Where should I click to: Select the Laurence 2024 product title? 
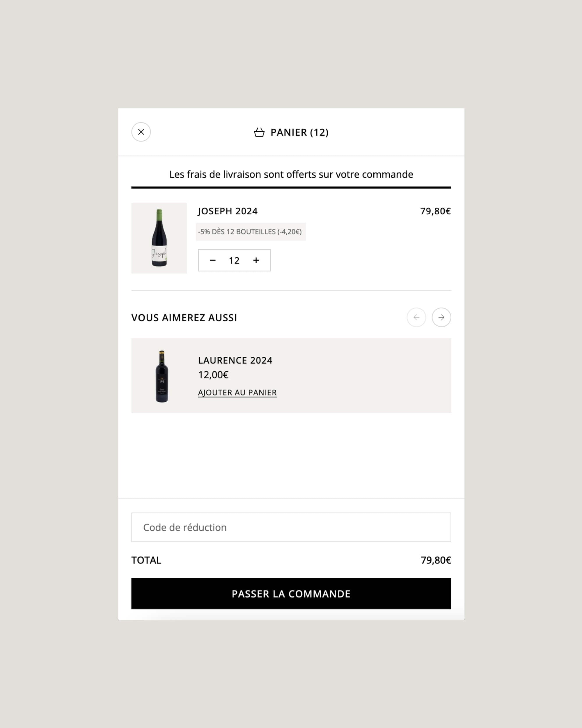click(x=235, y=360)
